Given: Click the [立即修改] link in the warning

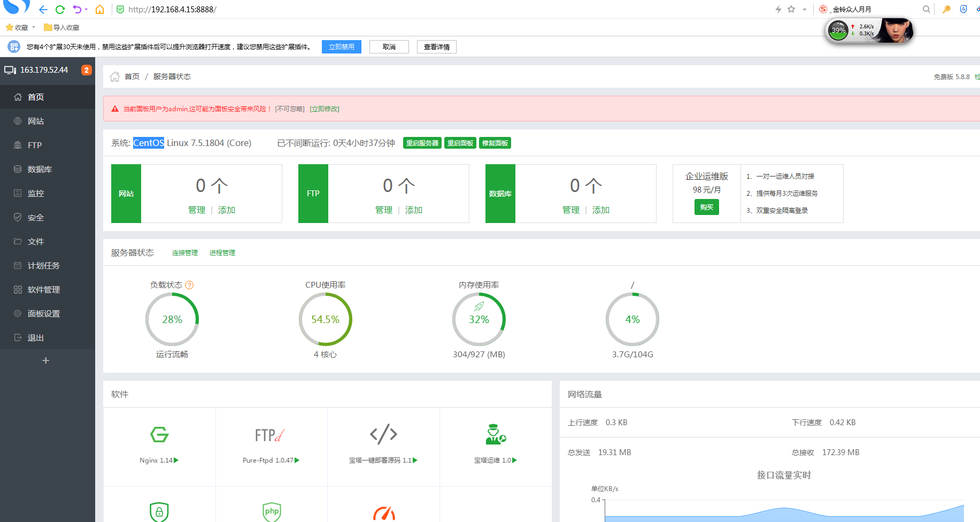Looking at the screenshot, I should pyautogui.click(x=325, y=109).
